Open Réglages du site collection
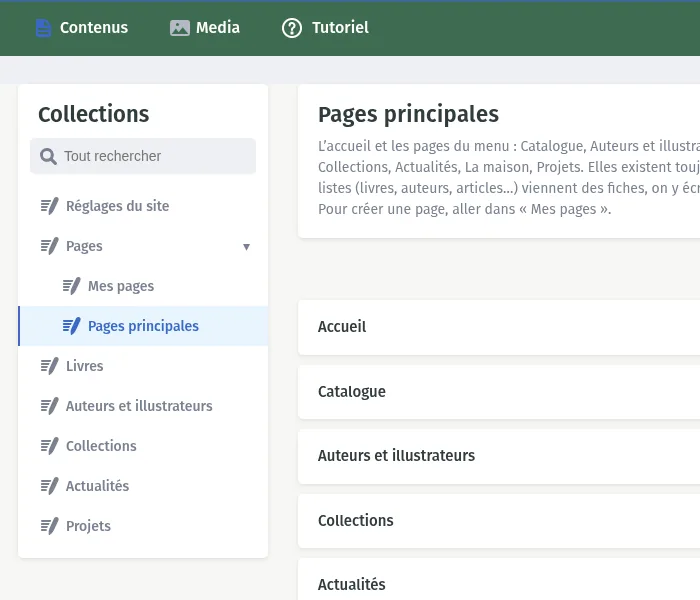700x600 pixels. pyautogui.click(x=143, y=206)
